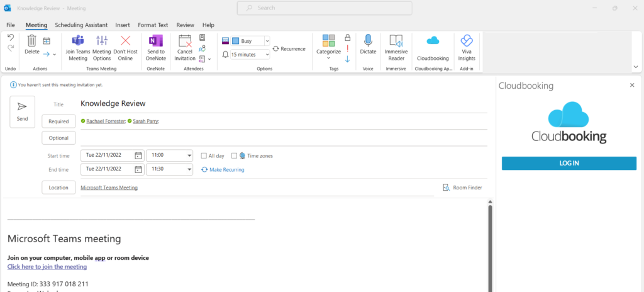Open the Format Text tab
Screen dimensions: 644x292
(153, 25)
